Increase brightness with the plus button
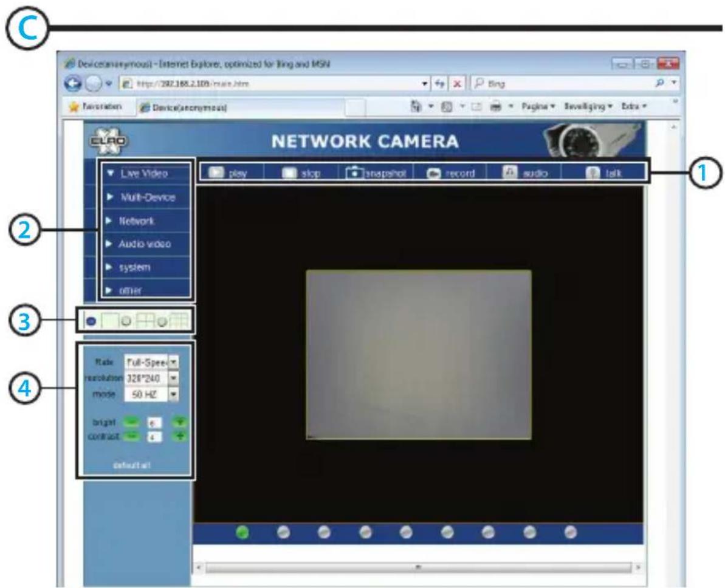 [x=180, y=421]
